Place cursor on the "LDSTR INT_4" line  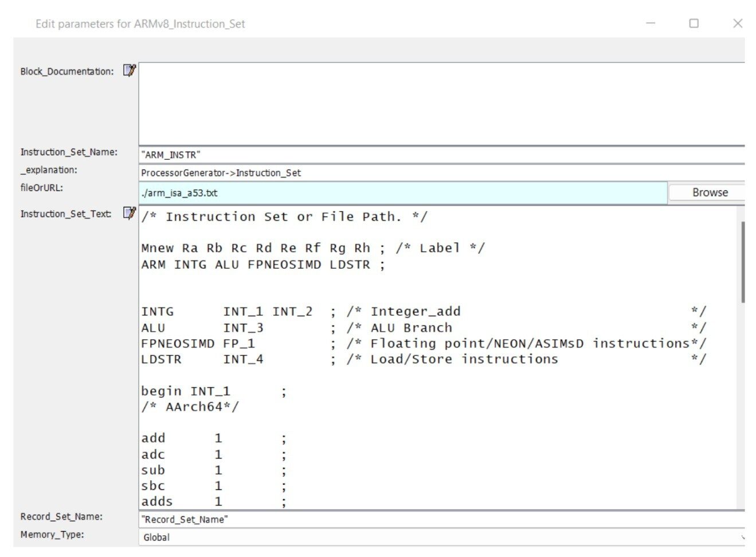202,359
